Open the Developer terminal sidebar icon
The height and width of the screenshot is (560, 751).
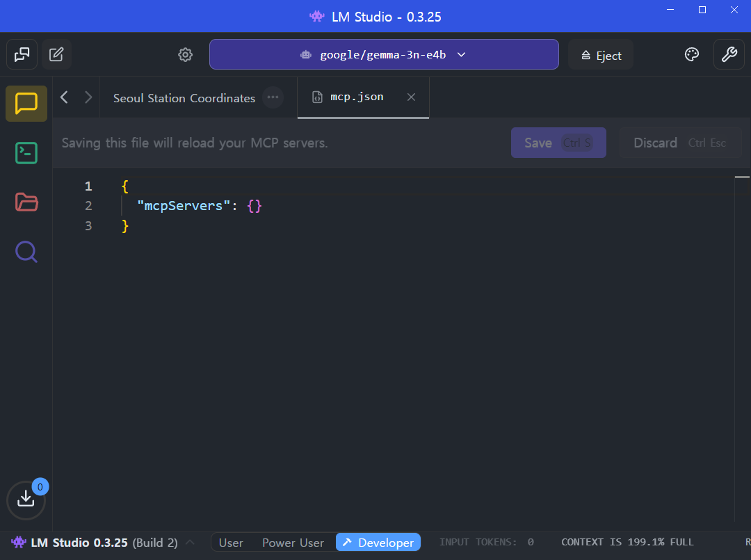[26, 153]
